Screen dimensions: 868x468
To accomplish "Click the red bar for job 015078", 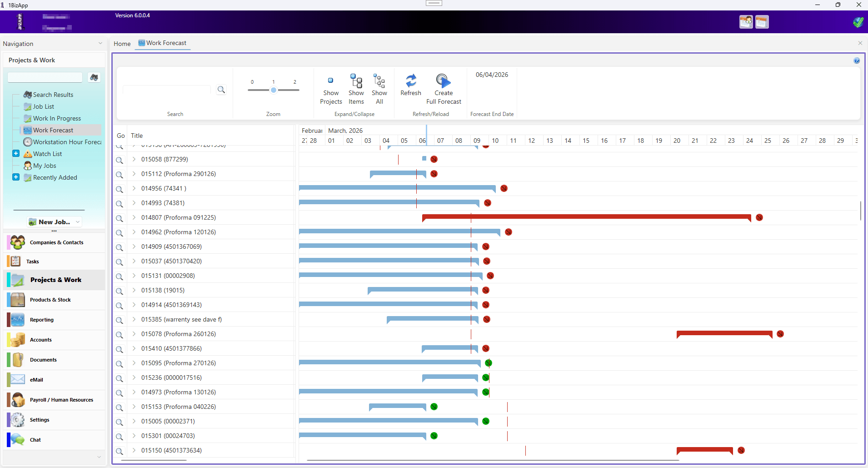I will pos(724,334).
